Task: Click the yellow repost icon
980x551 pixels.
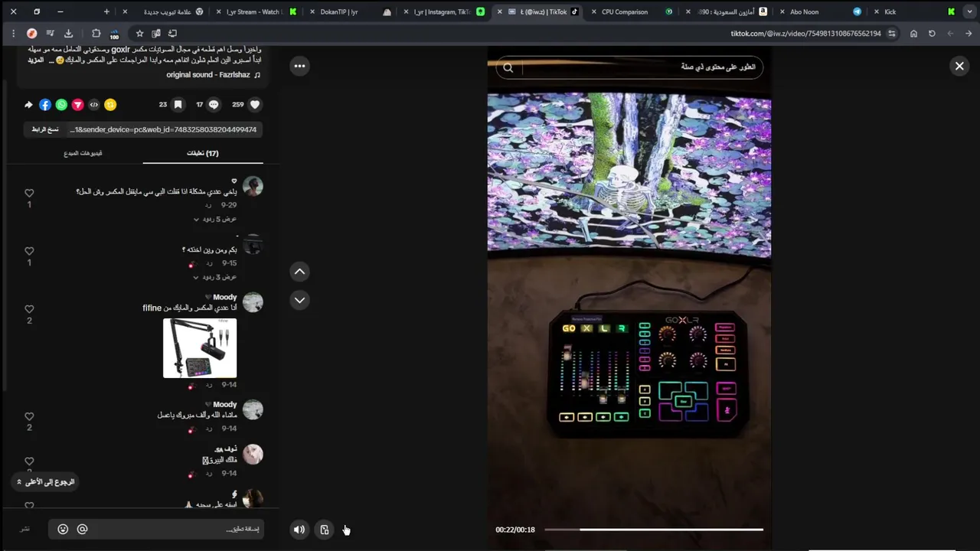Action: click(110, 105)
